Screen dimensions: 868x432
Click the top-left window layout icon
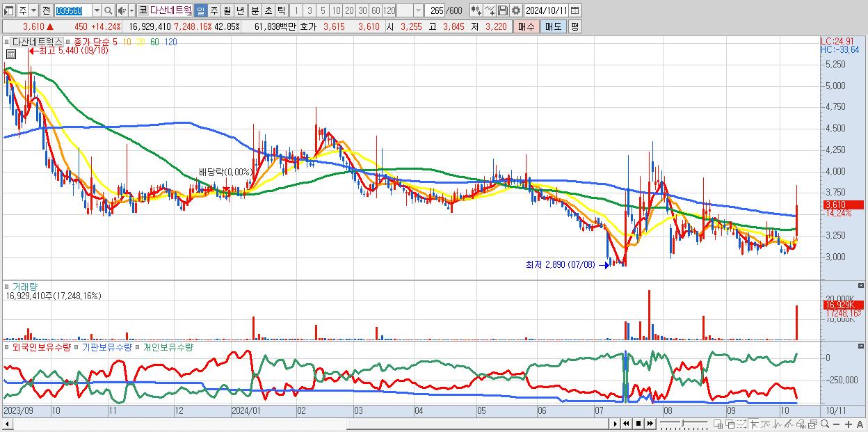8,10
